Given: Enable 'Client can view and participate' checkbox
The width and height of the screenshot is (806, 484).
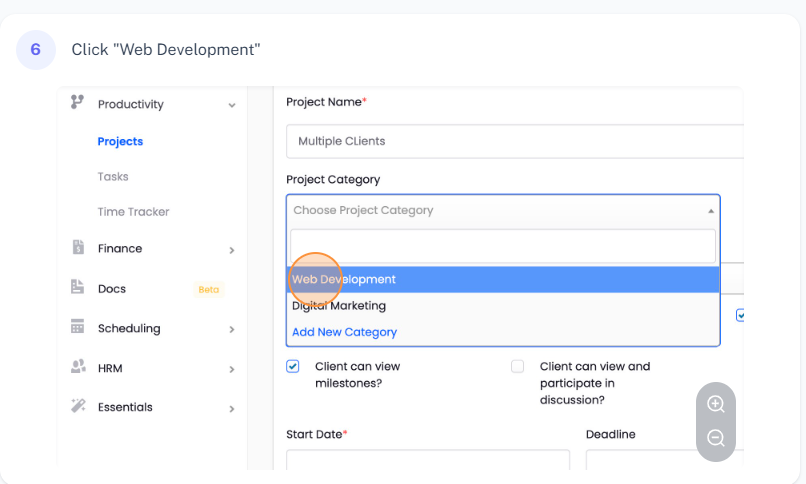Looking at the screenshot, I should (517, 367).
